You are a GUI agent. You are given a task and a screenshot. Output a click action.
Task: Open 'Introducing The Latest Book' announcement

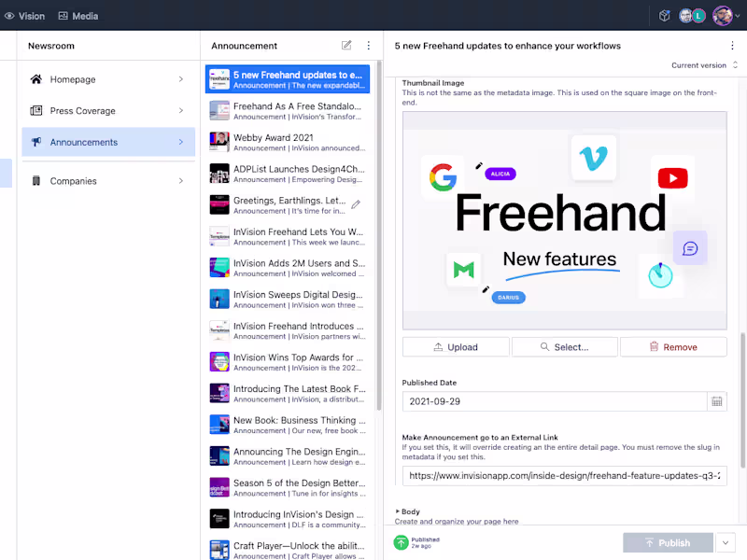click(x=288, y=393)
